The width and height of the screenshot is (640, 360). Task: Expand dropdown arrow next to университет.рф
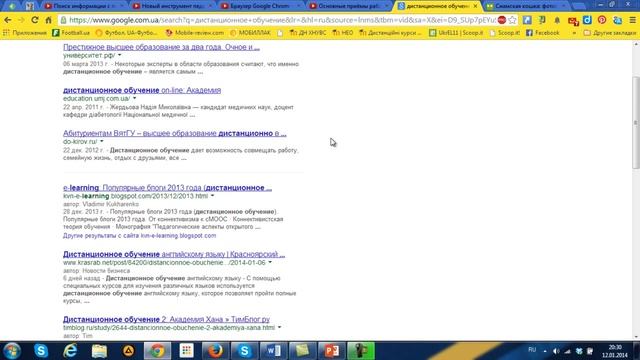pos(120,55)
